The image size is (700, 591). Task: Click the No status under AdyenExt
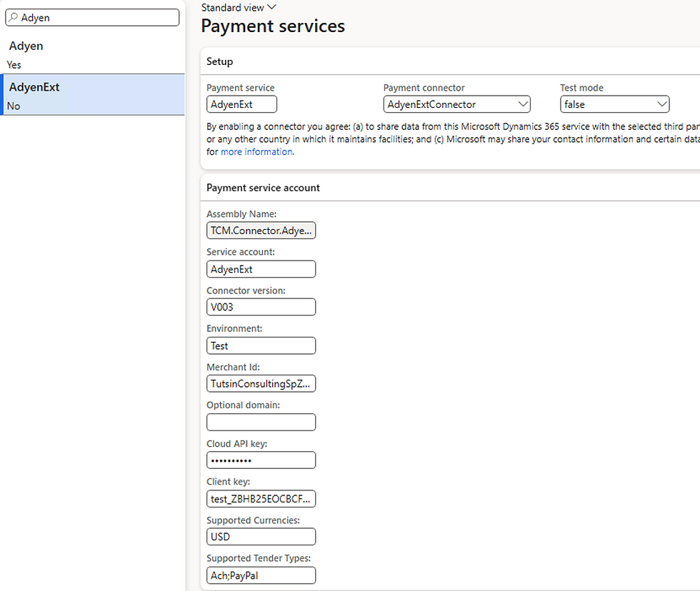tap(14, 106)
